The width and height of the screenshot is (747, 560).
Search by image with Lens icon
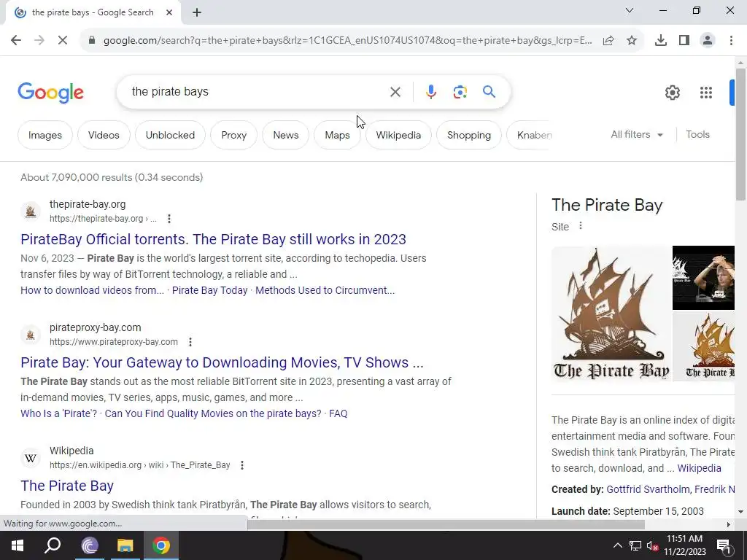tap(460, 92)
